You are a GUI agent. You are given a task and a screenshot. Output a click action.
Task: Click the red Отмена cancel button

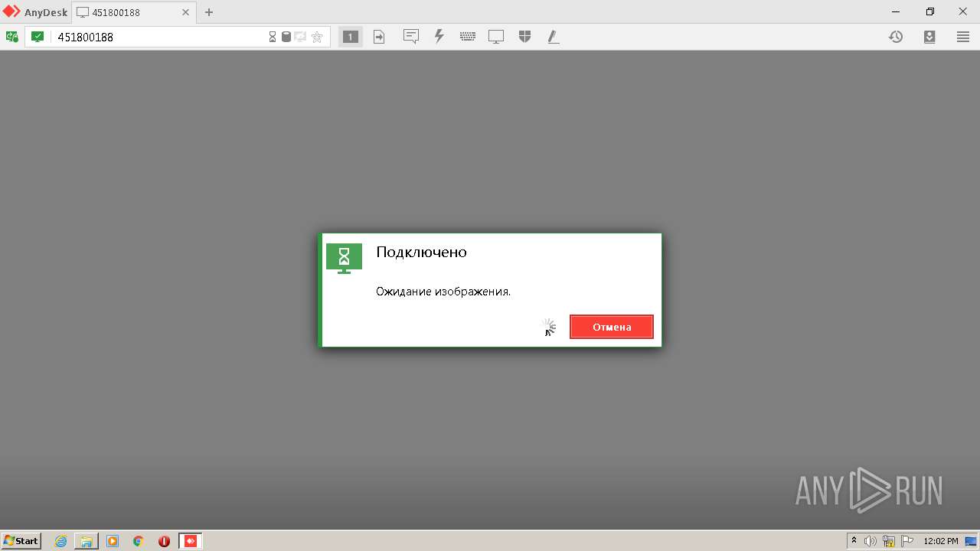(x=612, y=327)
